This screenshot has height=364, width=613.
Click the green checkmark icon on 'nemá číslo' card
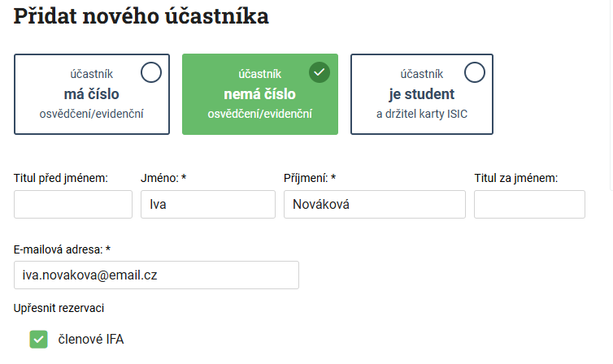point(320,72)
